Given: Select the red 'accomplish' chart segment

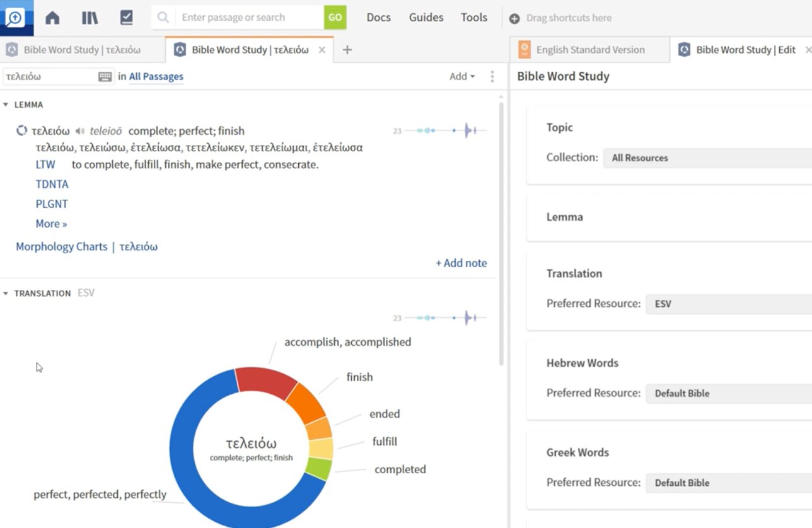Looking at the screenshot, I should (x=265, y=381).
